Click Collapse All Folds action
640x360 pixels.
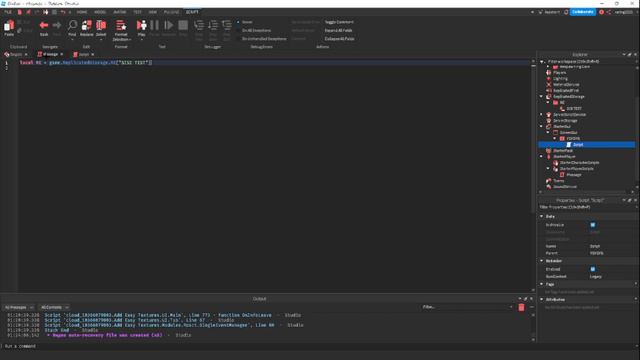[340, 39]
